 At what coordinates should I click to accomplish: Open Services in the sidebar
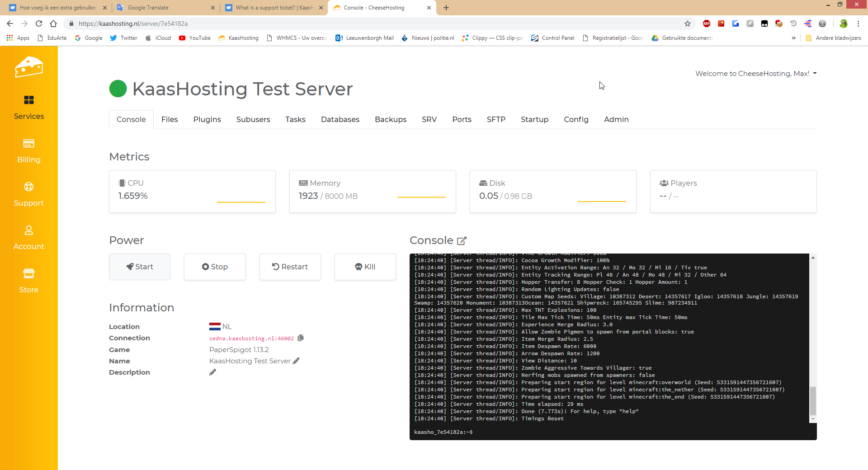pyautogui.click(x=28, y=107)
